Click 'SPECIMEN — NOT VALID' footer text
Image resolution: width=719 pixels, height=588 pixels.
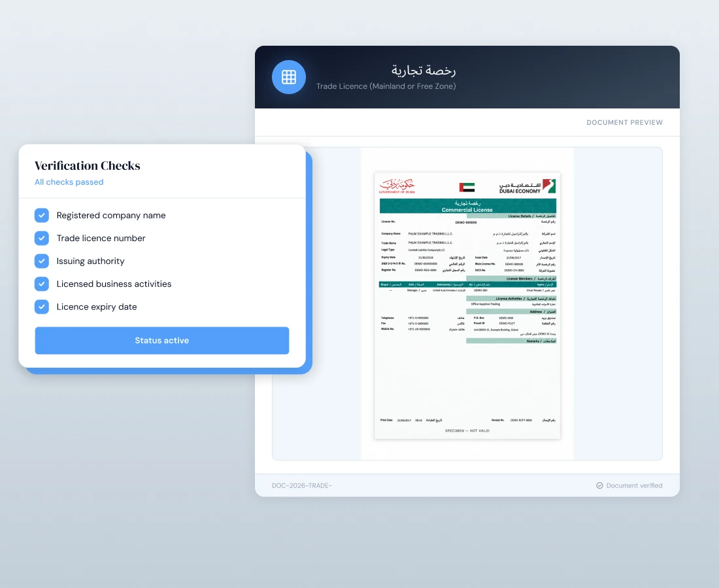[x=467, y=431]
